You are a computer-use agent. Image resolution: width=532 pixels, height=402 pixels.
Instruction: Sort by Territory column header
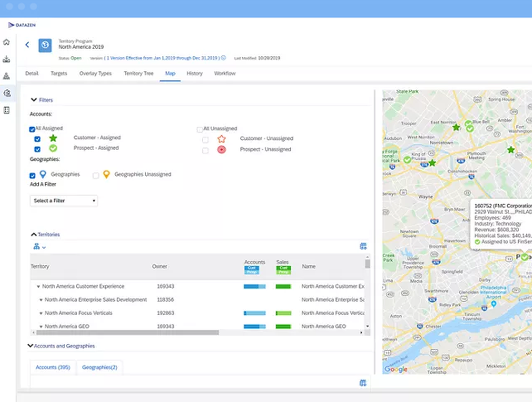[40, 267]
